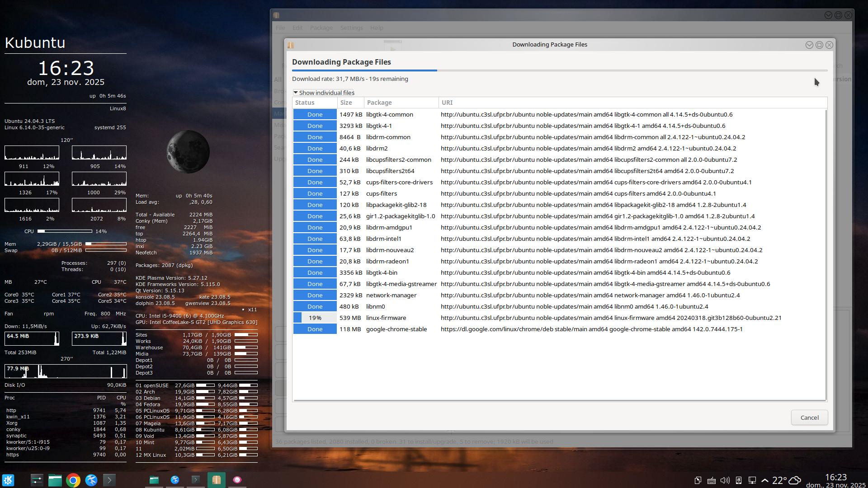Open the clipboard tray icon
This screenshot has height=488, width=868.
coord(698,480)
